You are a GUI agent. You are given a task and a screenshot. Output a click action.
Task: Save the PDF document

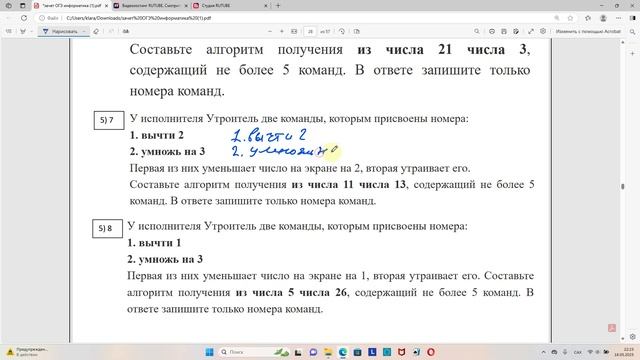pos(504,31)
